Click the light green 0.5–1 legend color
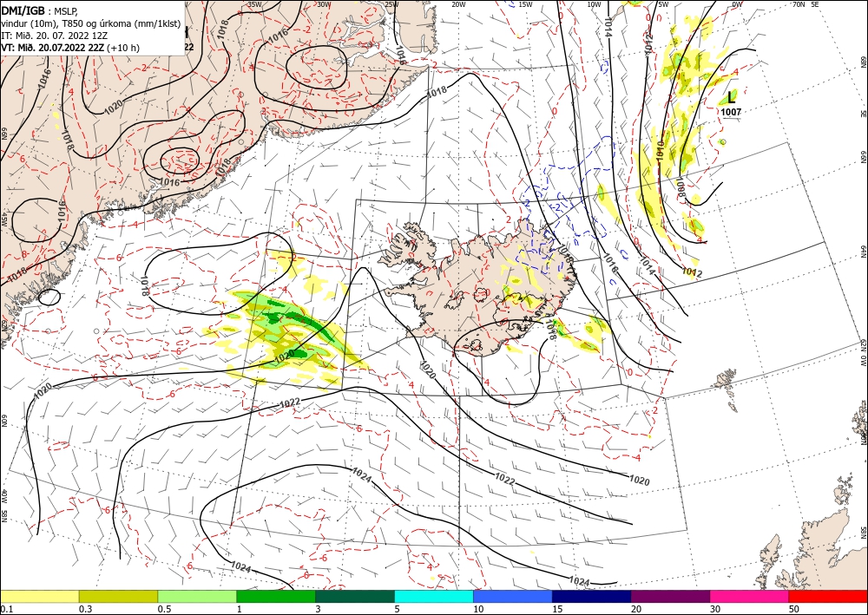 (197, 596)
